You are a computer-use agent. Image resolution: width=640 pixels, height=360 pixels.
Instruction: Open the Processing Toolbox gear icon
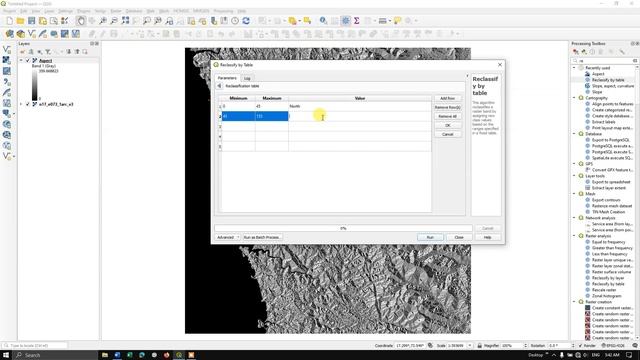(345, 21)
